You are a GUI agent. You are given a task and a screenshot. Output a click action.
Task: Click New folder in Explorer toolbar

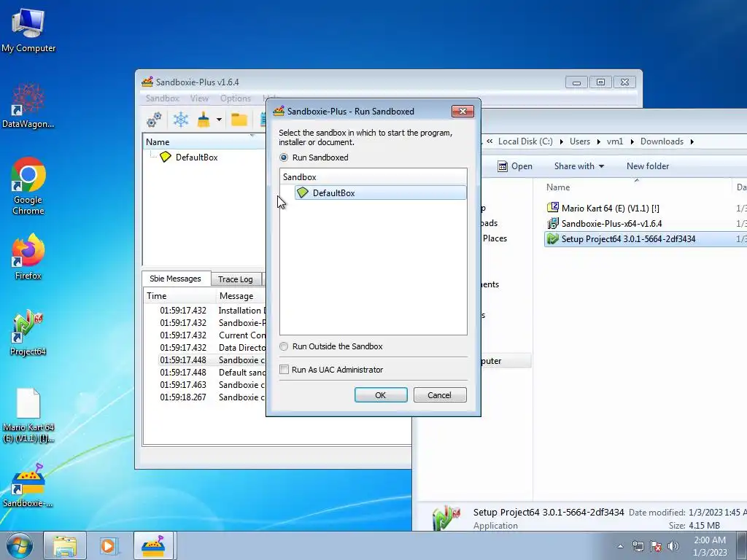coord(648,166)
